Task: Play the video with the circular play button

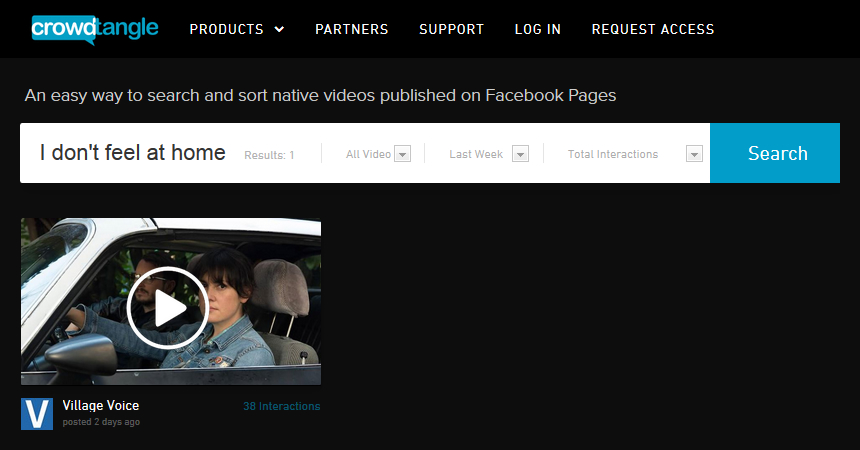Action: 168,308
